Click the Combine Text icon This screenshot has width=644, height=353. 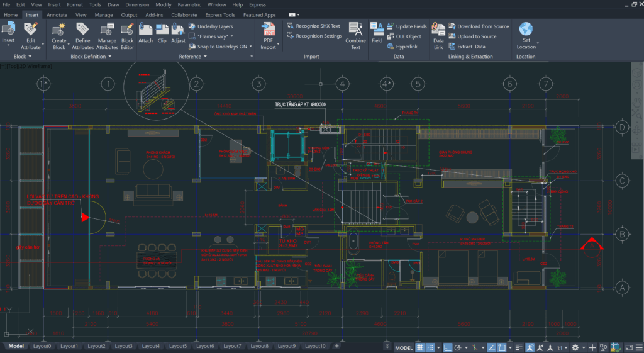(x=355, y=30)
